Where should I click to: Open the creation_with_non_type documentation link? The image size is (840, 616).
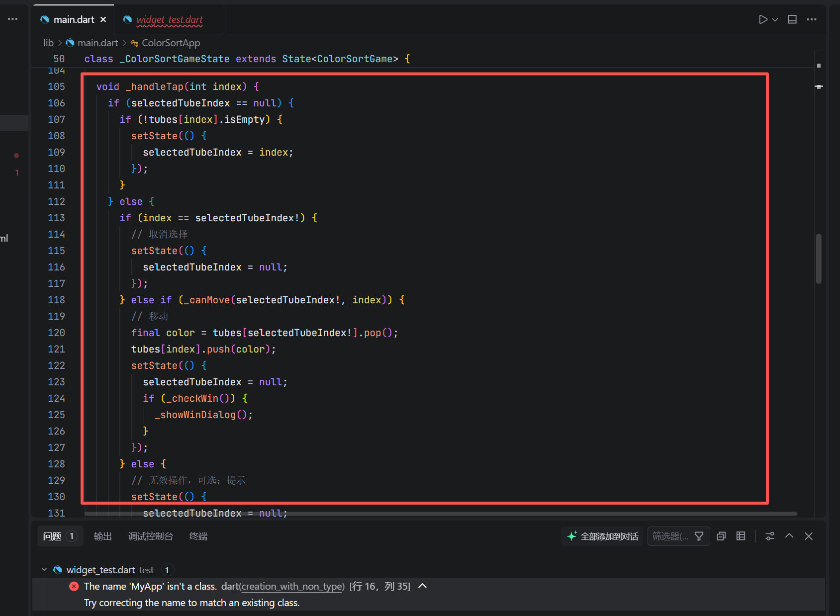tap(292, 587)
